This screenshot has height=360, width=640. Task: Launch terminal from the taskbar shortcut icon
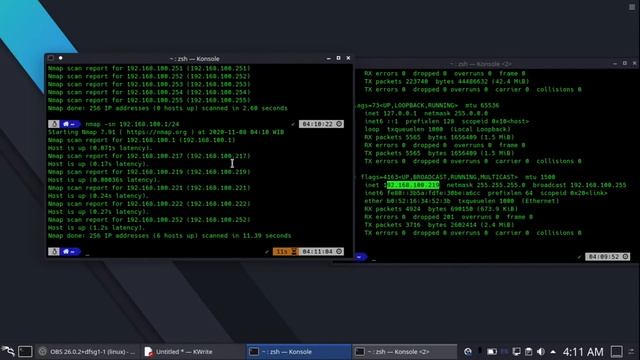pyautogui.click(x=25, y=351)
